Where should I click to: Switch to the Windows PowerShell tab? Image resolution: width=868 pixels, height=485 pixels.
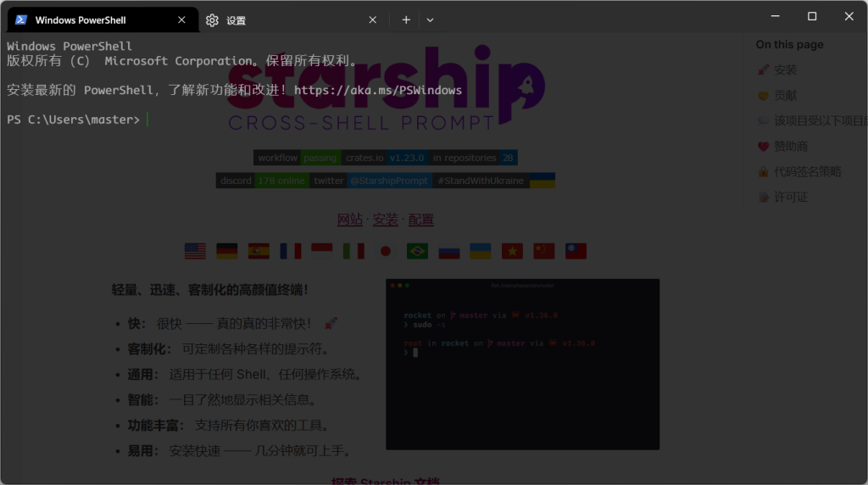pos(103,20)
